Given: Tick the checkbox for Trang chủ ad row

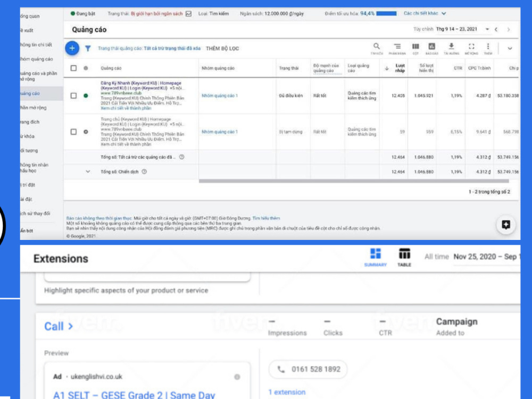Looking at the screenshot, I should pyautogui.click(x=73, y=131).
